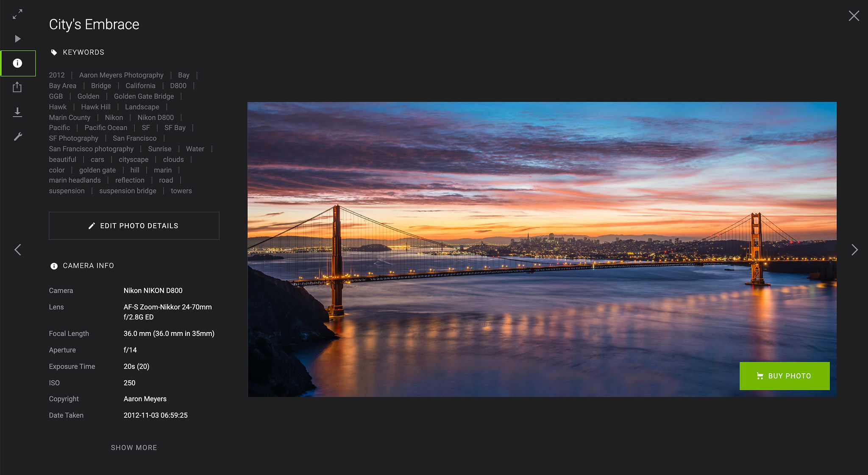Click the Sunrise keyword link
The width and height of the screenshot is (868, 475).
160,149
